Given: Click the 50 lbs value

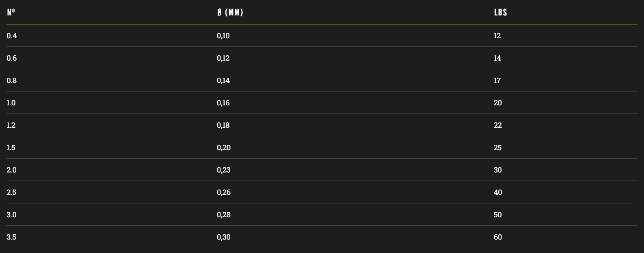Looking at the screenshot, I should [x=498, y=215].
